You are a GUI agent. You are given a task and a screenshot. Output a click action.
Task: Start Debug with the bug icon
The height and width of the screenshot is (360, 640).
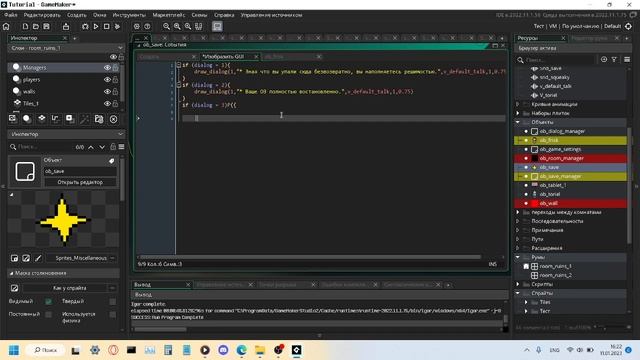(85, 27)
